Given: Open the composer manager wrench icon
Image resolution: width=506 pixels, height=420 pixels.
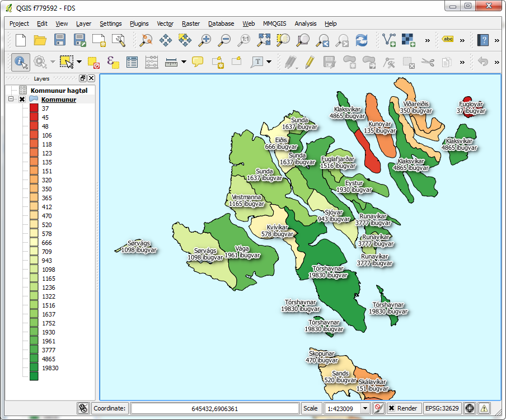Looking at the screenshot, I should pos(119,40).
